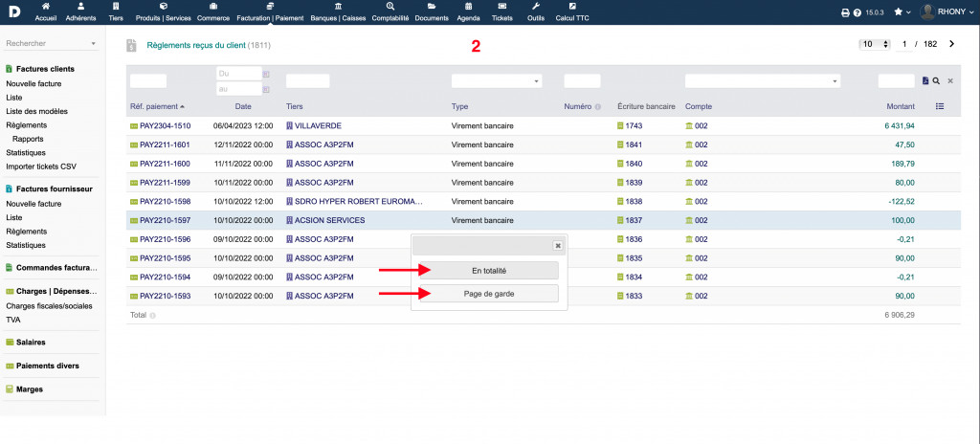The image size is (980, 444).
Task: Click the print icon in top bar
Action: [845, 12]
